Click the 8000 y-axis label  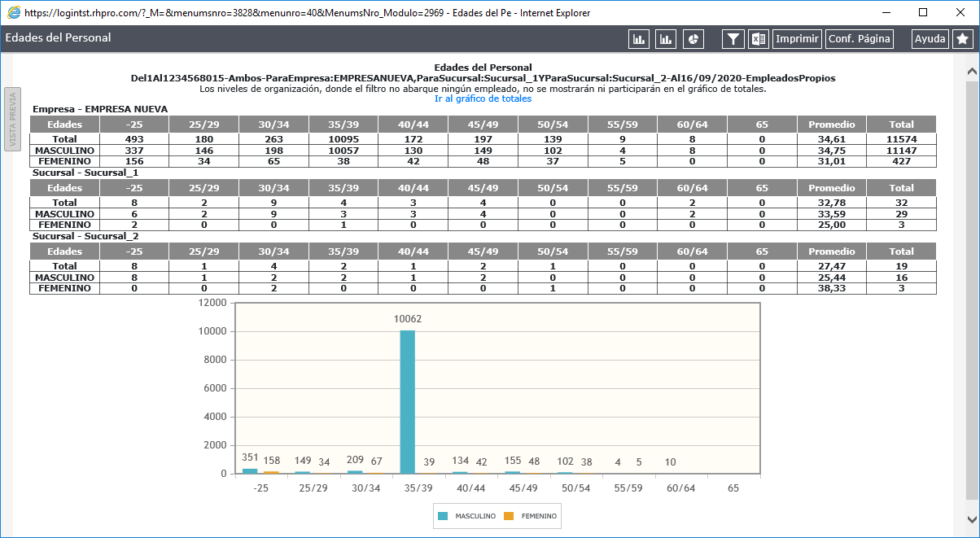point(215,360)
